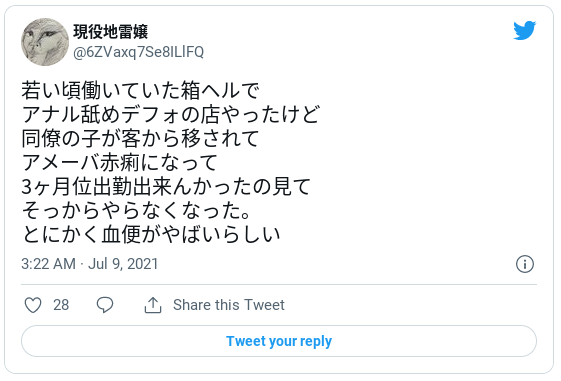Click the like count 28

[61, 305]
